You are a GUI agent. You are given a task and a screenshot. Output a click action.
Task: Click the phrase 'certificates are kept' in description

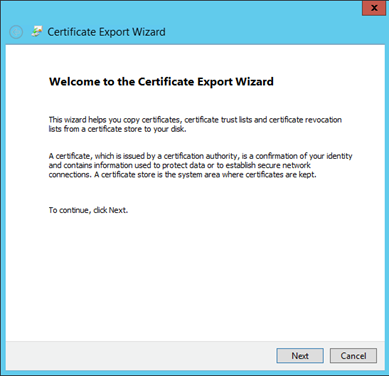tap(280, 175)
